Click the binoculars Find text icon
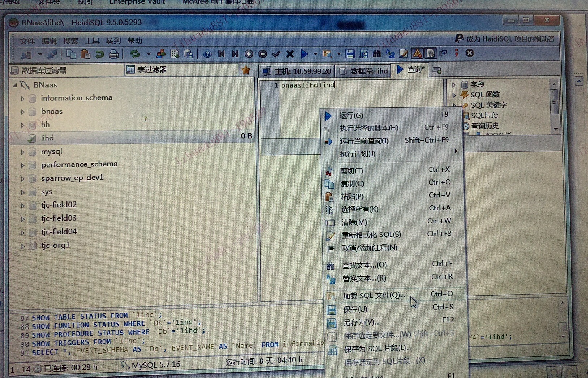This screenshot has height=378, width=588. (x=376, y=53)
